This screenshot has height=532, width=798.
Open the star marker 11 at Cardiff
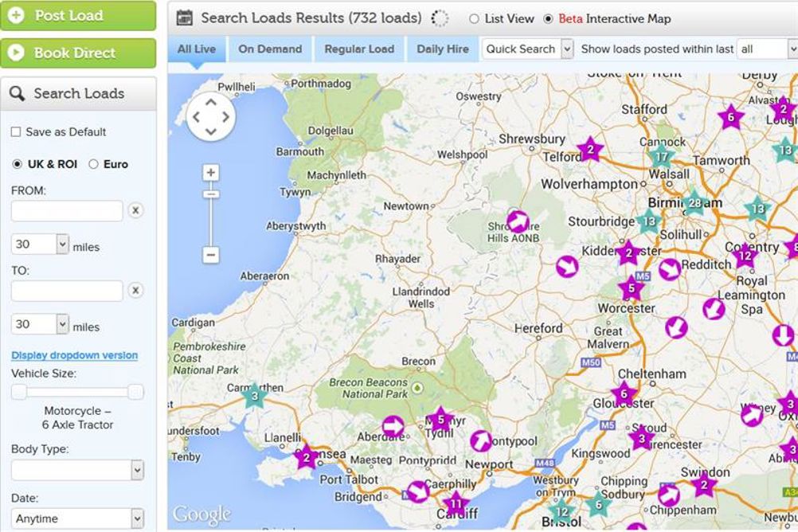point(456,504)
